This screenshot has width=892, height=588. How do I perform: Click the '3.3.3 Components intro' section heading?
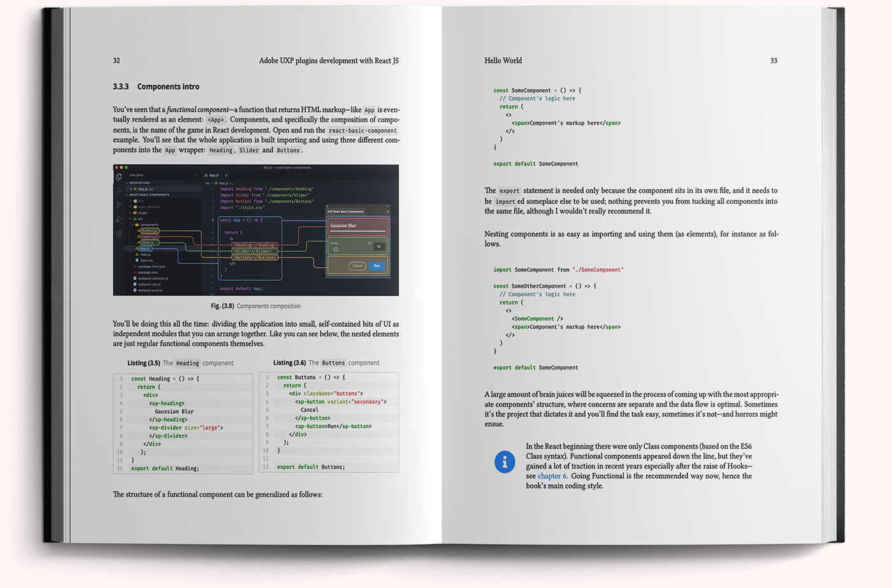[x=156, y=87]
